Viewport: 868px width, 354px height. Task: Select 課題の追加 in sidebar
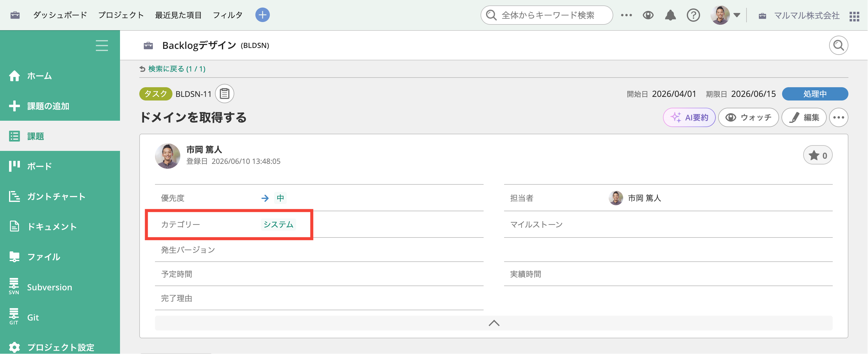coord(60,106)
